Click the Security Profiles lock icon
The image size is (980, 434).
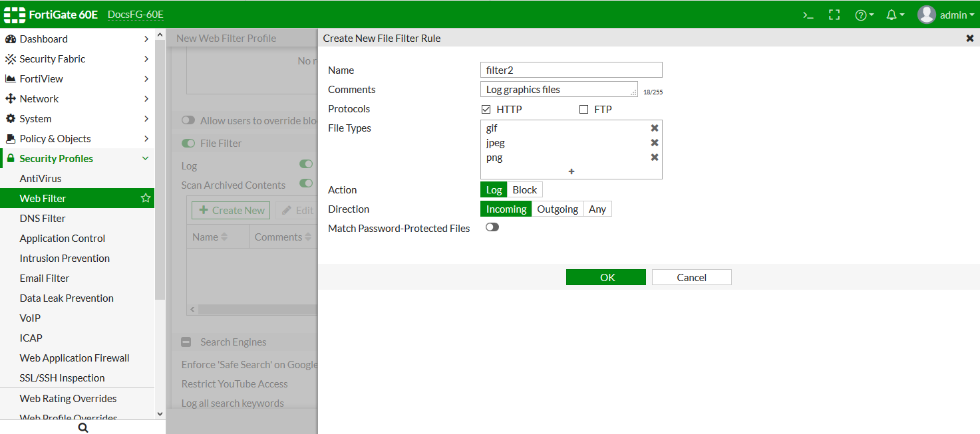10,159
